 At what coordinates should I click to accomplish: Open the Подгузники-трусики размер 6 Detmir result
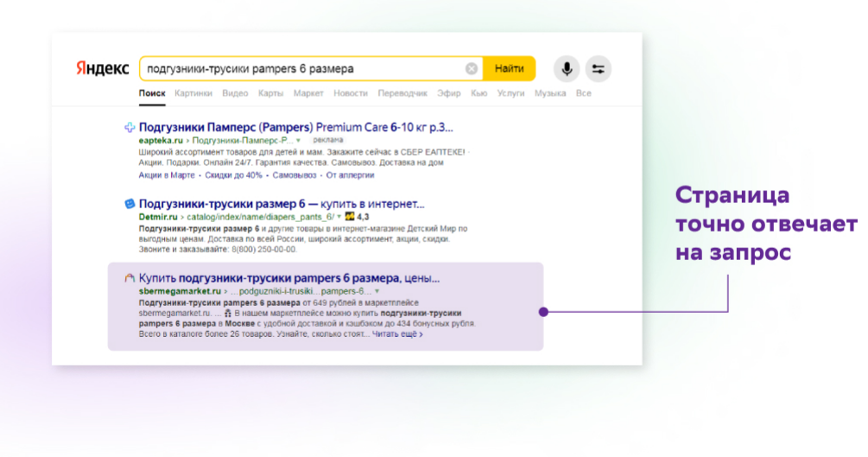point(282,204)
